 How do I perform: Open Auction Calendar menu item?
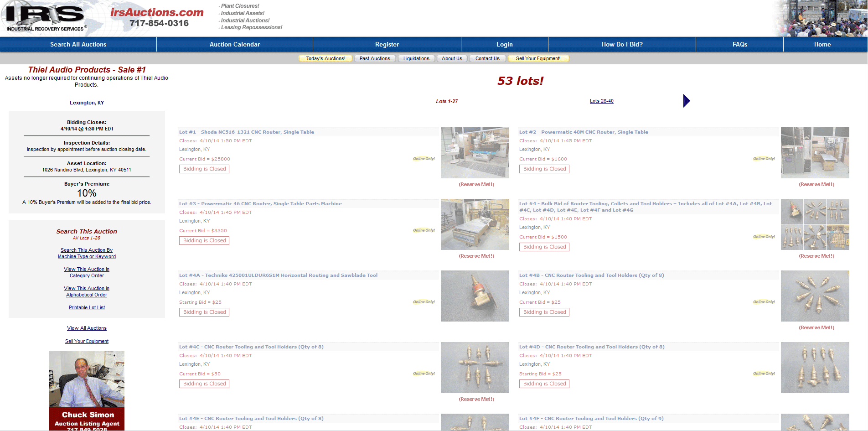point(235,44)
